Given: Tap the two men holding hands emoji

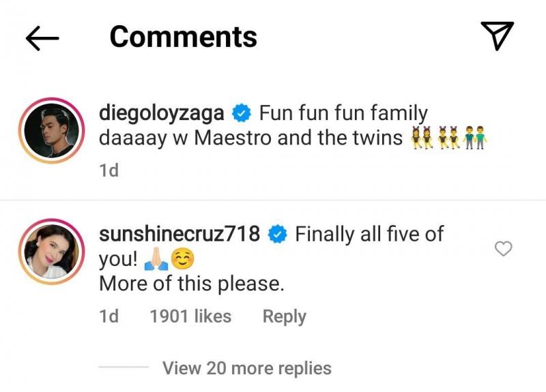Looking at the screenshot, I should point(476,138).
